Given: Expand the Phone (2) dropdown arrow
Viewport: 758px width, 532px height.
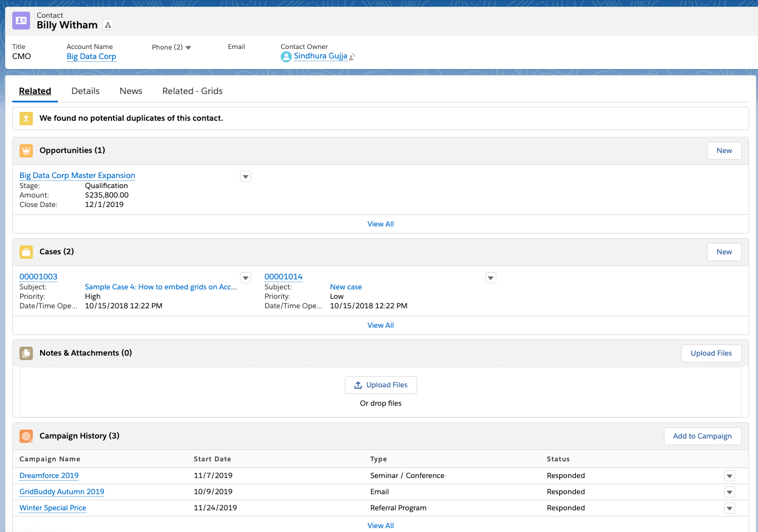Looking at the screenshot, I should pyautogui.click(x=188, y=48).
